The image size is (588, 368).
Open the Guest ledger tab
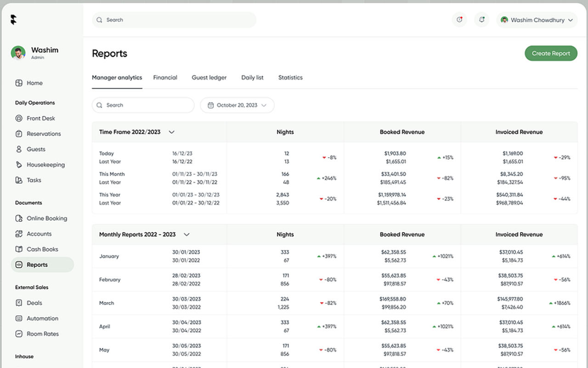tap(209, 77)
